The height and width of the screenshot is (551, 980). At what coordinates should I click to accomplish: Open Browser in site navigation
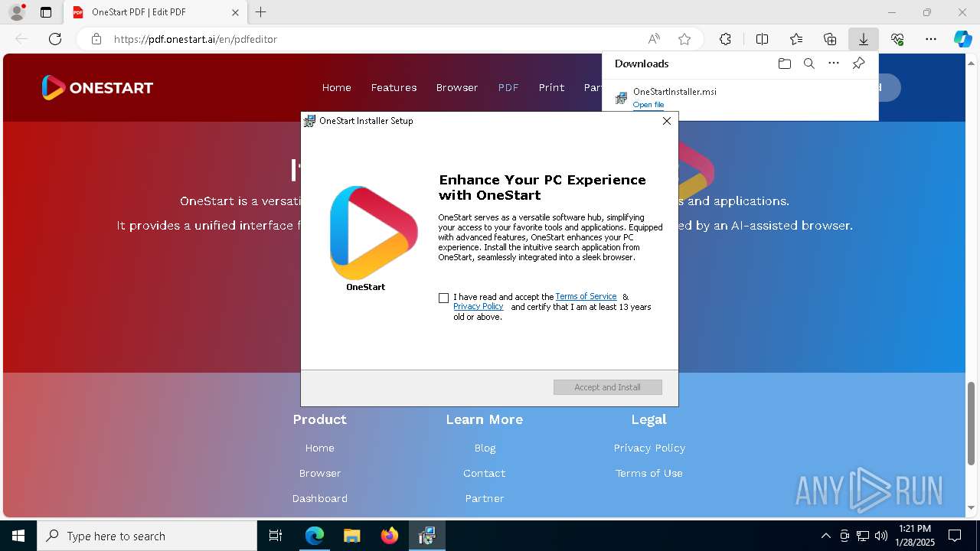point(457,87)
